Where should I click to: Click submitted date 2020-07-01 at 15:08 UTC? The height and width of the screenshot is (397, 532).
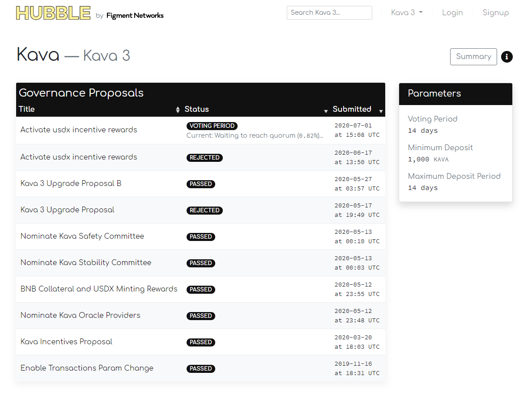pyautogui.click(x=357, y=130)
